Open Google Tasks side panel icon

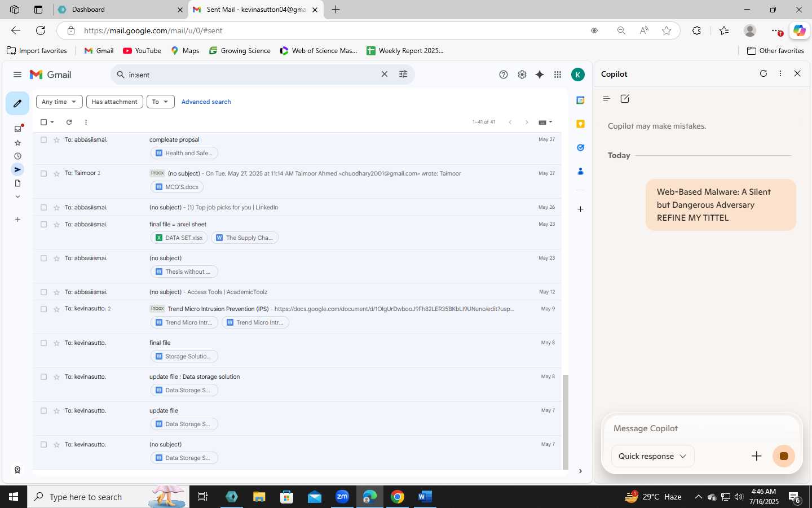point(580,148)
